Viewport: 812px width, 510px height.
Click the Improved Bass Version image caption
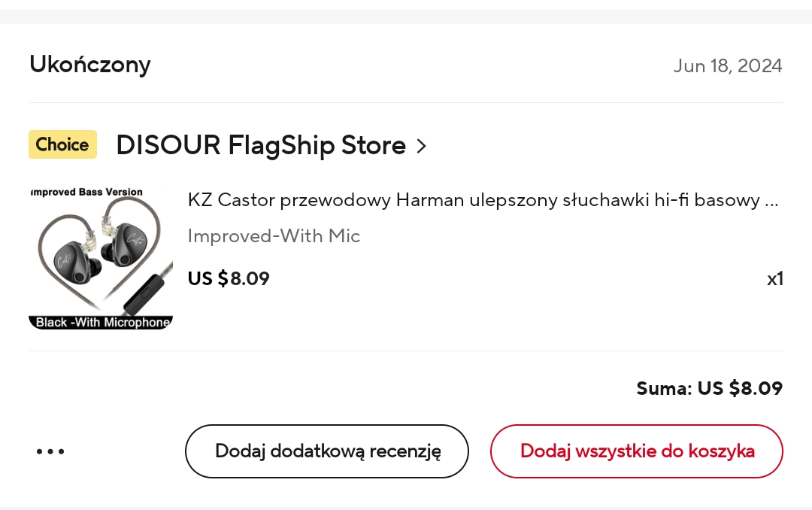pyautogui.click(x=86, y=193)
